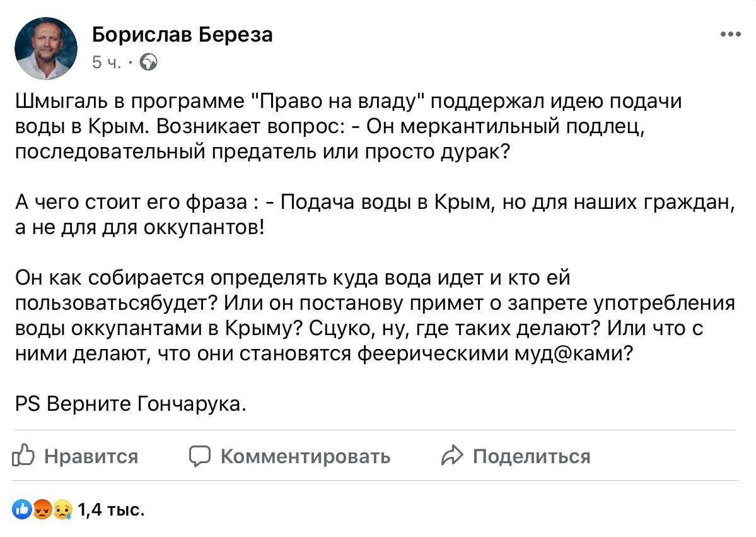756x537 pixels.
Task: Open Борислав Береза's profile picture
Action: pyautogui.click(x=46, y=48)
